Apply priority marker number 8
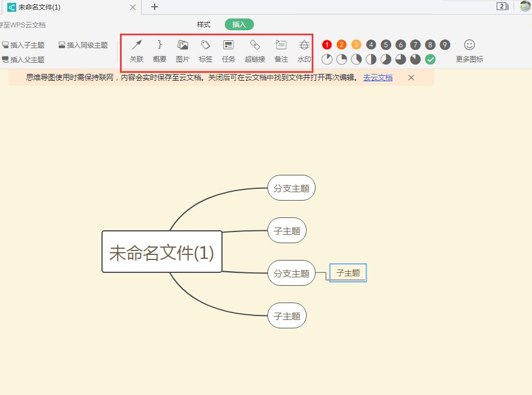The image size is (532, 395). tap(430, 45)
